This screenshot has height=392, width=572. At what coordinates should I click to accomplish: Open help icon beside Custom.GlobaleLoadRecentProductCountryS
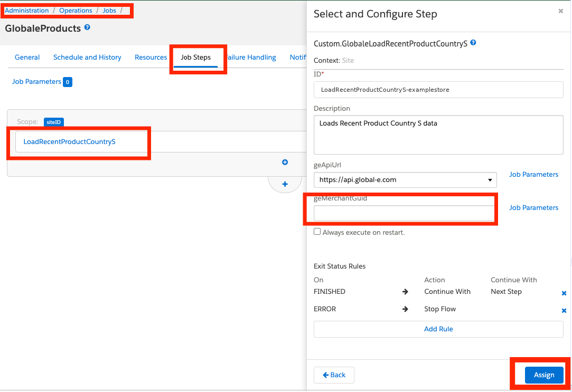point(473,43)
